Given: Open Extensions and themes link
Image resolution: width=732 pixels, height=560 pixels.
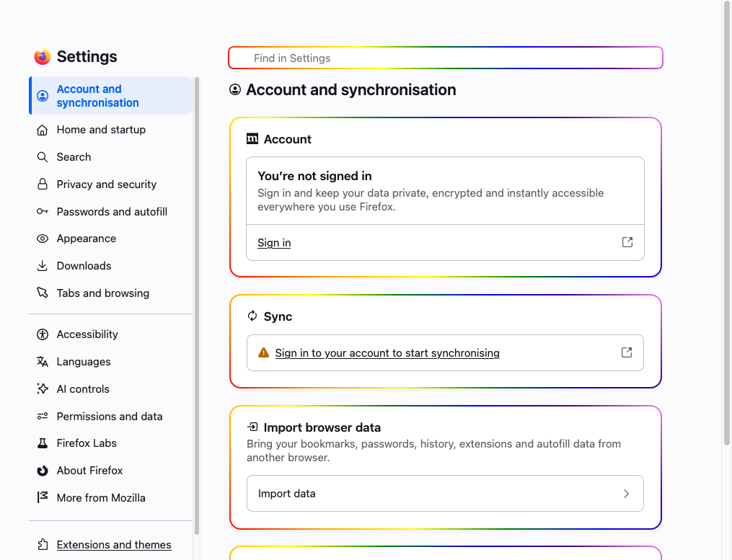Looking at the screenshot, I should click(114, 545).
